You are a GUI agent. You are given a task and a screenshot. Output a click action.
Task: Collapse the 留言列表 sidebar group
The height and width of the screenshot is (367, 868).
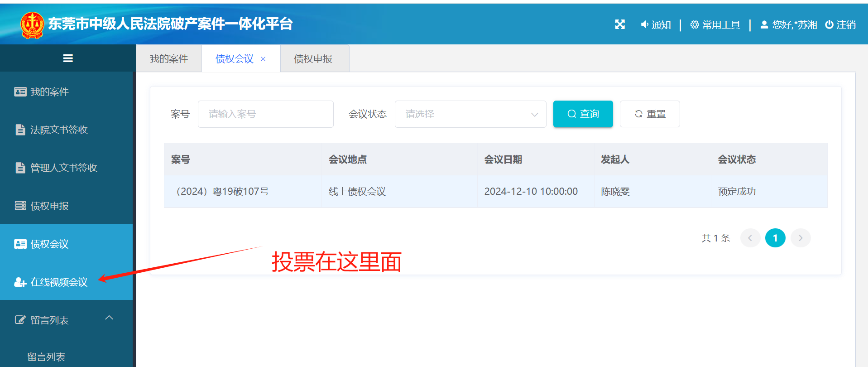[109, 318]
